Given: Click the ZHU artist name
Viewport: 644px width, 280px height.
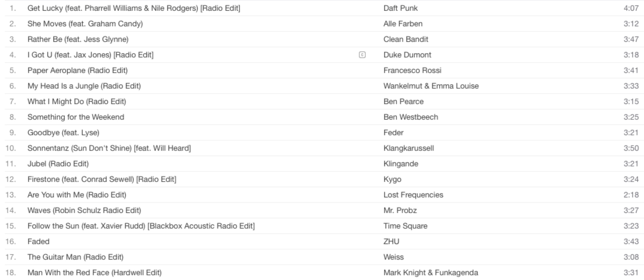Looking at the screenshot, I should click(x=391, y=242).
